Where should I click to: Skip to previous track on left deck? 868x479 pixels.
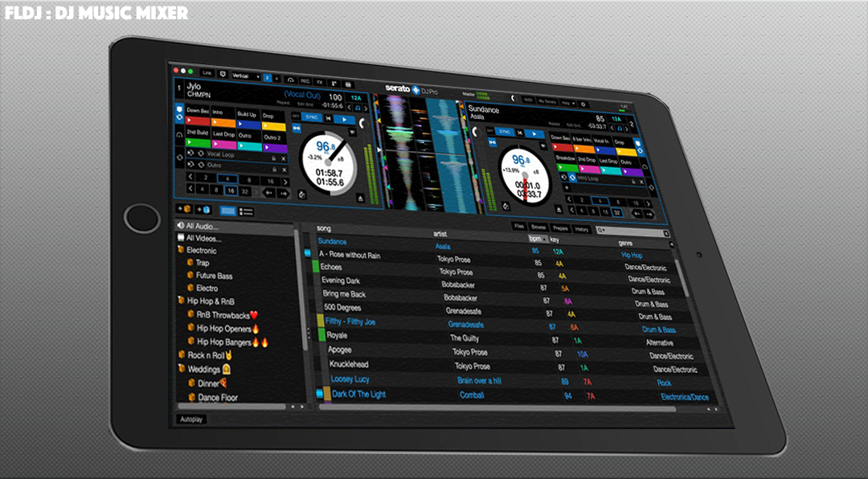328,118
